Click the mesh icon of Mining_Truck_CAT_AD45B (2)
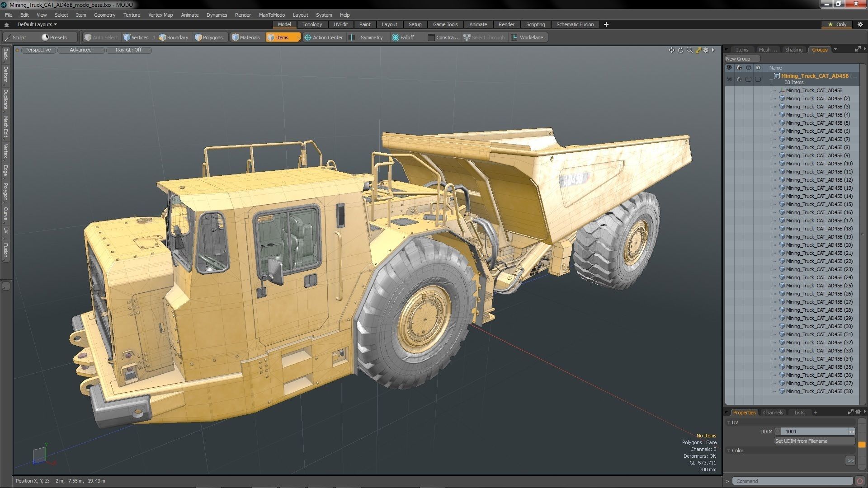Image resolution: width=868 pixels, height=488 pixels. point(782,99)
